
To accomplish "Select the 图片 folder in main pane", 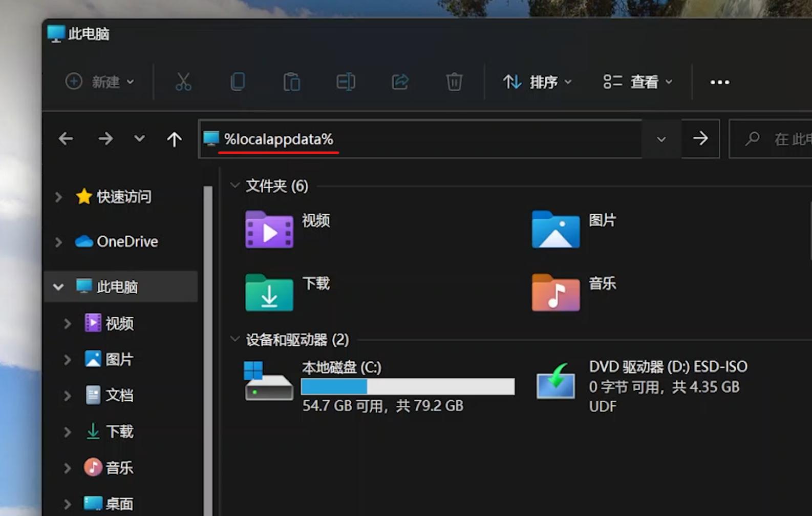I will click(574, 230).
